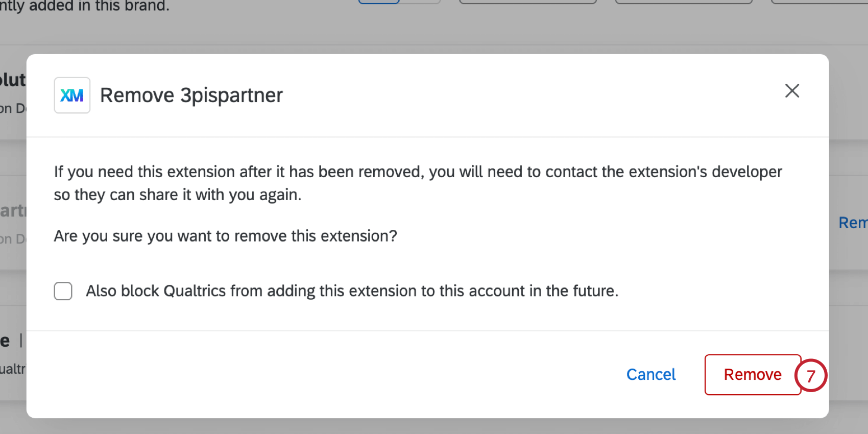Enable the block Qualtrics checkbox
Image resolution: width=868 pixels, height=434 pixels.
pyautogui.click(x=63, y=291)
